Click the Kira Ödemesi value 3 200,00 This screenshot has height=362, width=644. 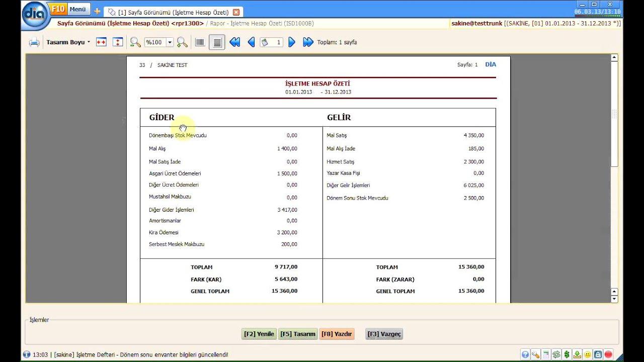pos(287,233)
